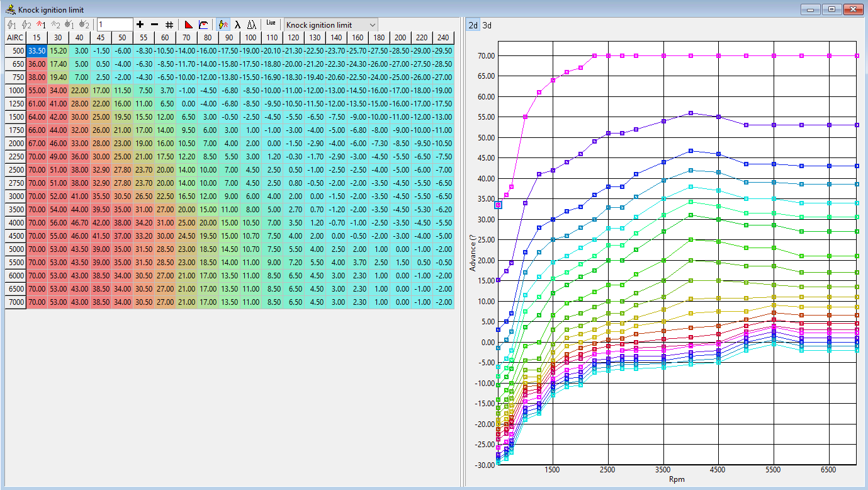Select the row header 5500

pyautogui.click(x=15, y=262)
